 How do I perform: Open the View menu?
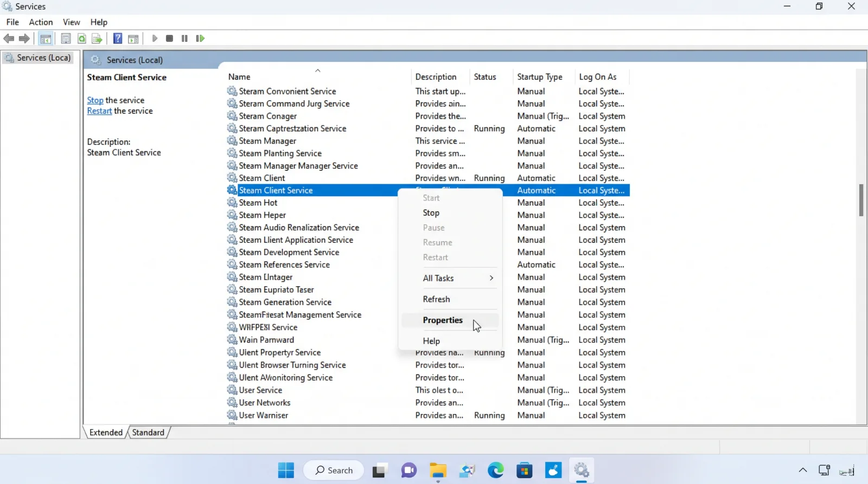72,22
